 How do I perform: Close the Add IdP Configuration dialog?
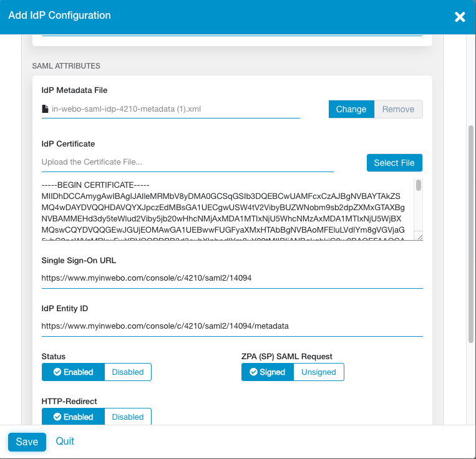pyautogui.click(x=460, y=17)
